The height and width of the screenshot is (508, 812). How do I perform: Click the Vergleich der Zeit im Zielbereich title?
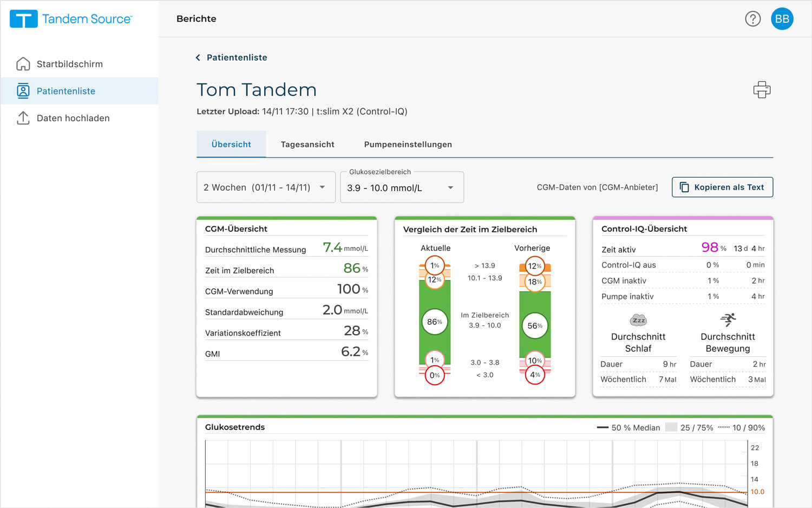(470, 229)
